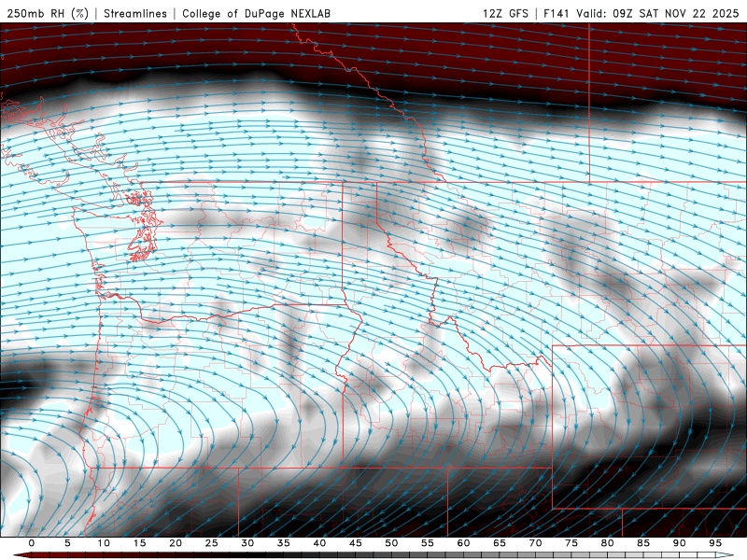Click the 95 value on the color scale
This screenshot has height=560, width=747.
715,543
